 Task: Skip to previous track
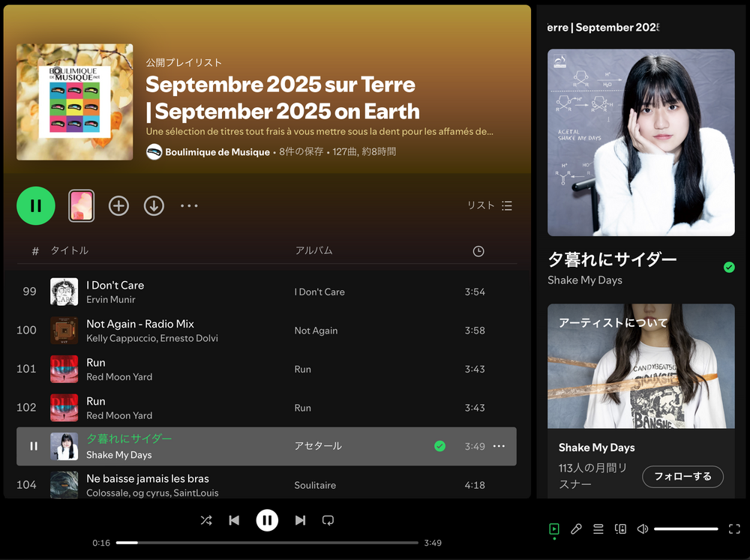tap(234, 520)
